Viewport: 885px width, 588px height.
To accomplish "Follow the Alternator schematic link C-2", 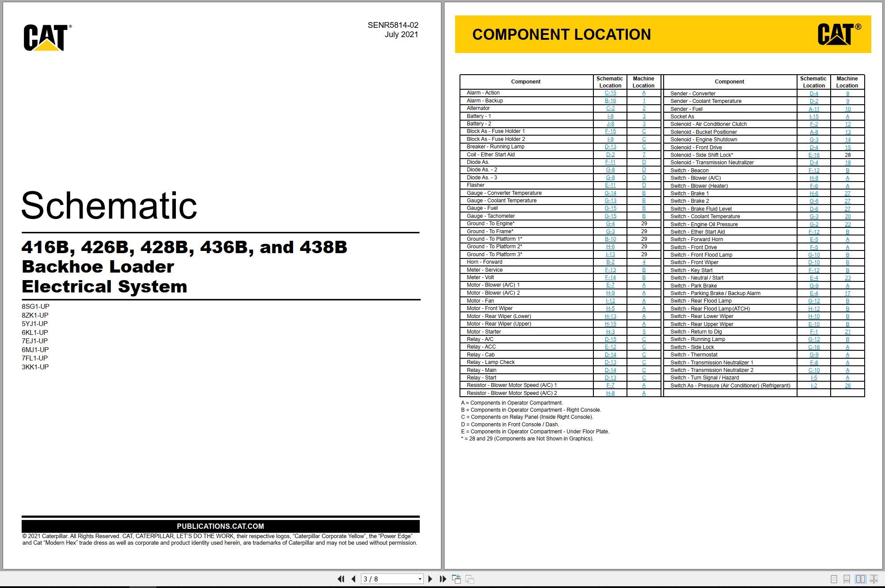I will point(610,108).
